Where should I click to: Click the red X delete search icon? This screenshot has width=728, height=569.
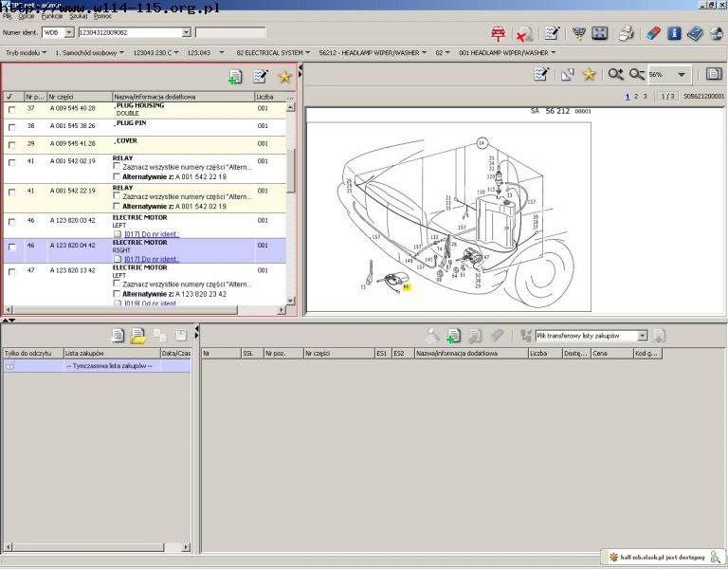(x=524, y=33)
